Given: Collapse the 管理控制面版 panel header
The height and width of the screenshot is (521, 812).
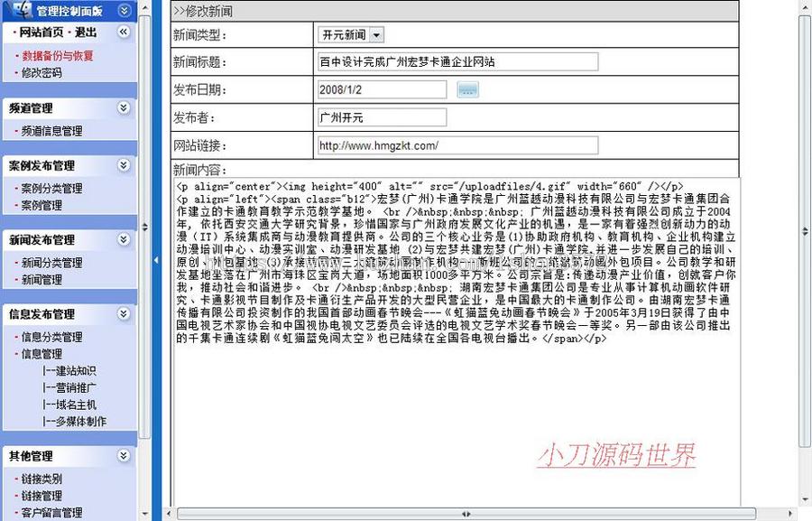Looking at the screenshot, I should coord(124,10).
